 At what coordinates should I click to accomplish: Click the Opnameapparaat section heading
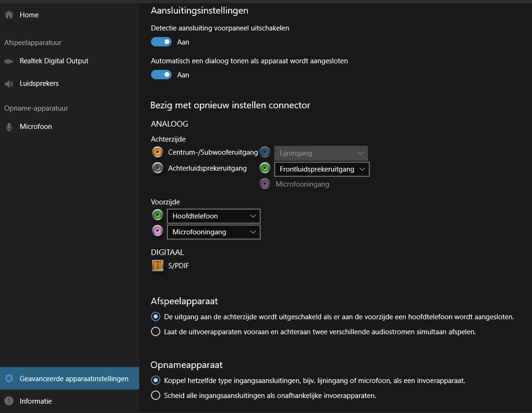click(187, 365)
